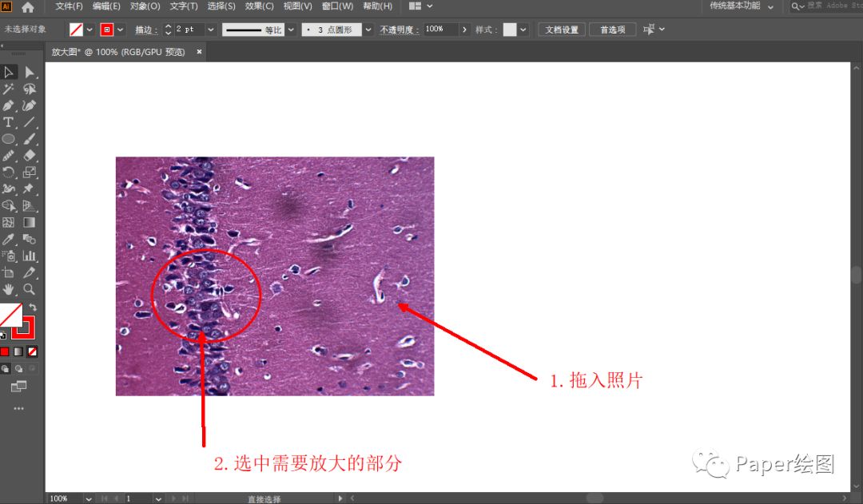Select the Zoom tool
863x504 pixels.
click(29, 289)
